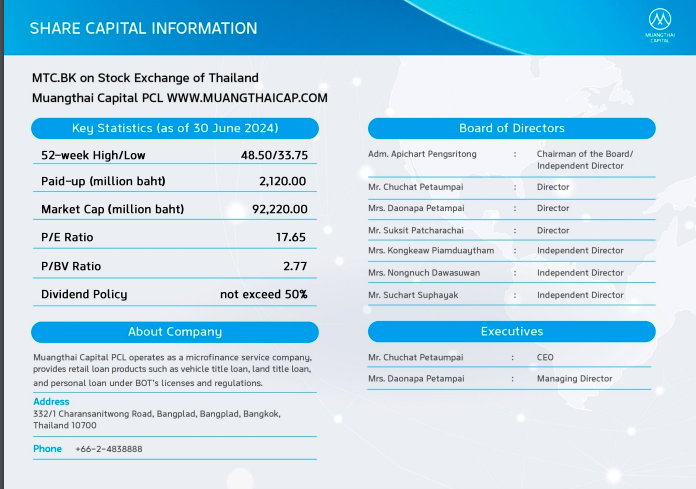
Task: Select the Dividend Policy label
Action: tap(84, 294)
